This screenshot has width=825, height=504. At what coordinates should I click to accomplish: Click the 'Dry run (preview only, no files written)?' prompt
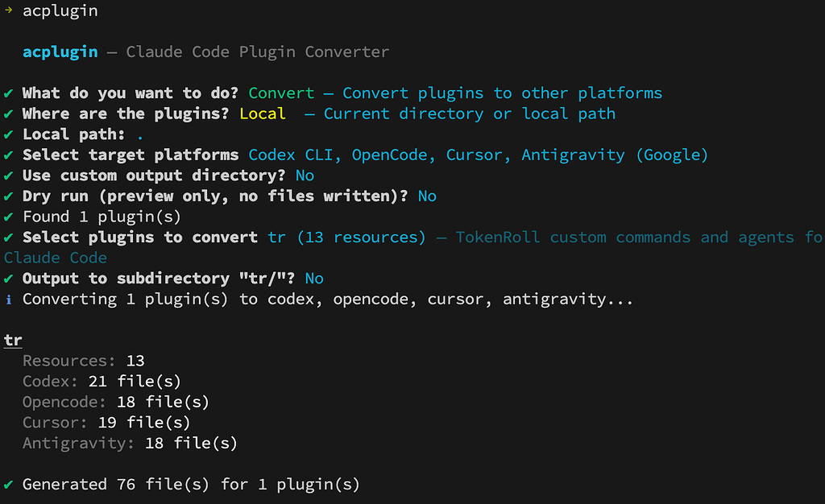click(x=215, y=196)
